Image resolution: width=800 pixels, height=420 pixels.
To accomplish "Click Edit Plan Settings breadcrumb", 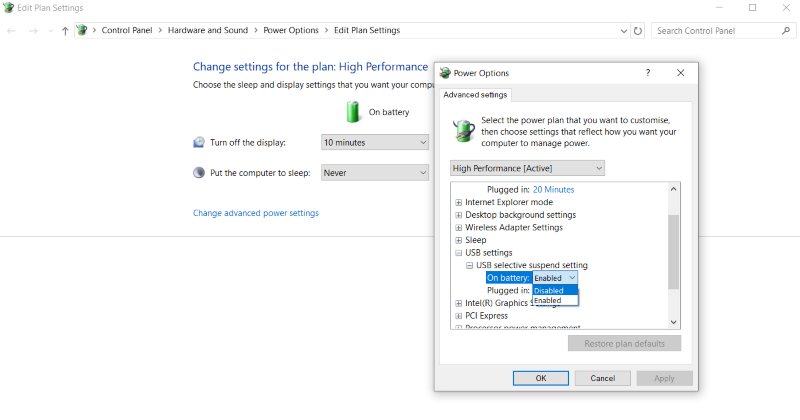I will tap(367, 30).
